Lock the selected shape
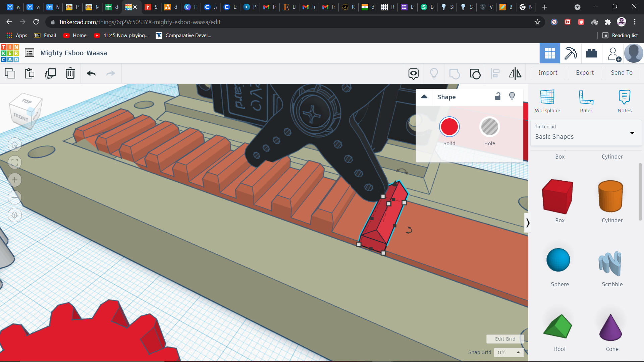The image size is (644, 362). pos(498,97)
